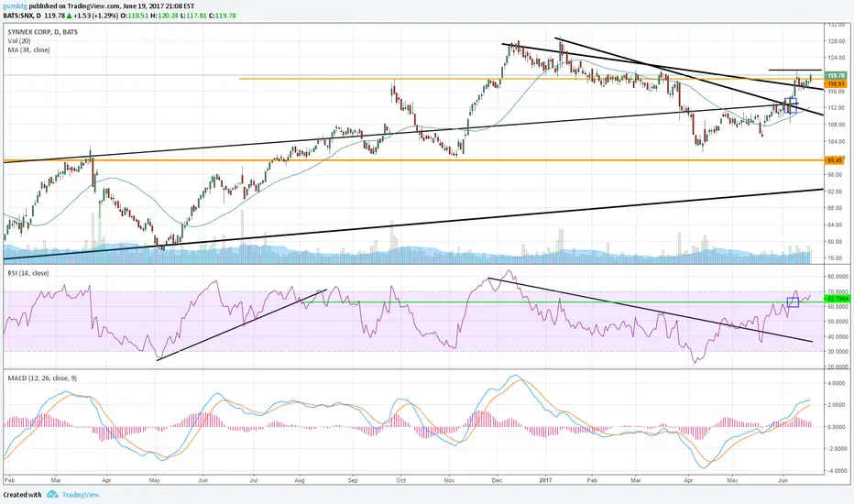Screen dimensions: 854x504
Task: Click the header low value 117.81
Action: tap(196, 16)
